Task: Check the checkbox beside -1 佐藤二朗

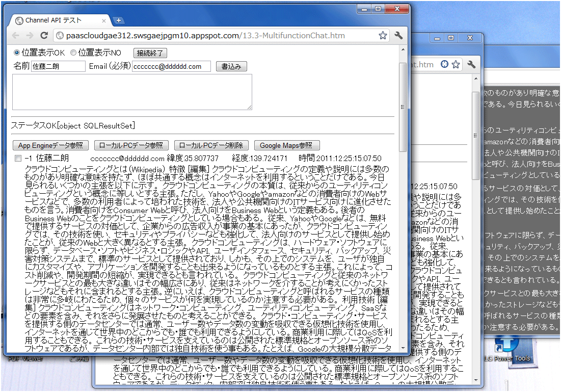Action: pos(18,158)
